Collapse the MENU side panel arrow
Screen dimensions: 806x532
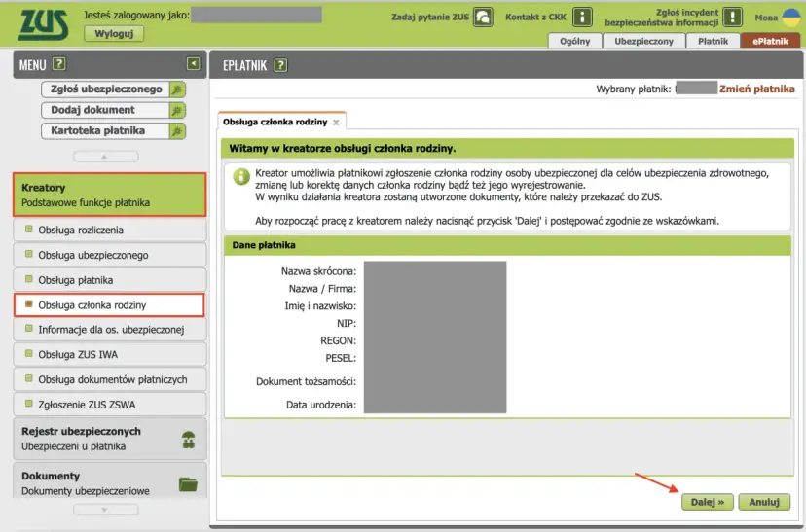(193, 64)
